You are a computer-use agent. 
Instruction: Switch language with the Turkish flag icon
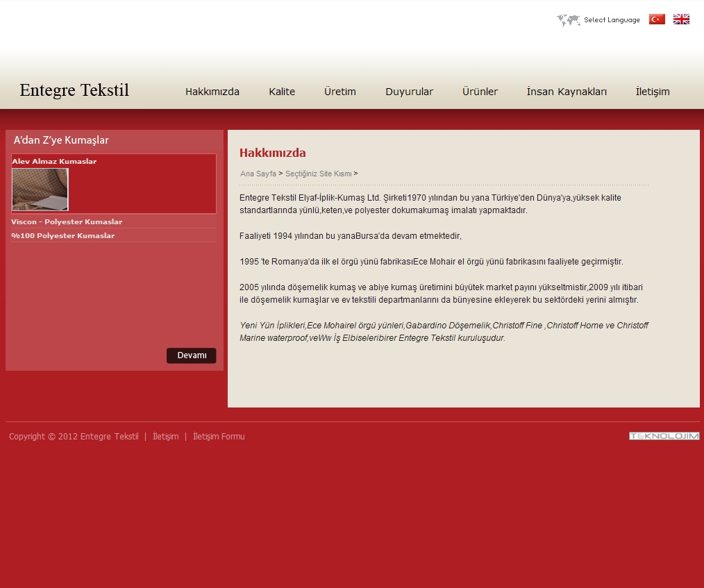[657, 19]
